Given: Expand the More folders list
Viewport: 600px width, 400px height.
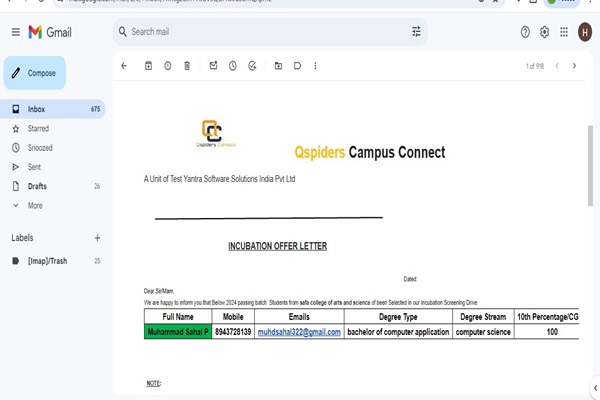Looking at the screenshot, I should coord(52,206).
